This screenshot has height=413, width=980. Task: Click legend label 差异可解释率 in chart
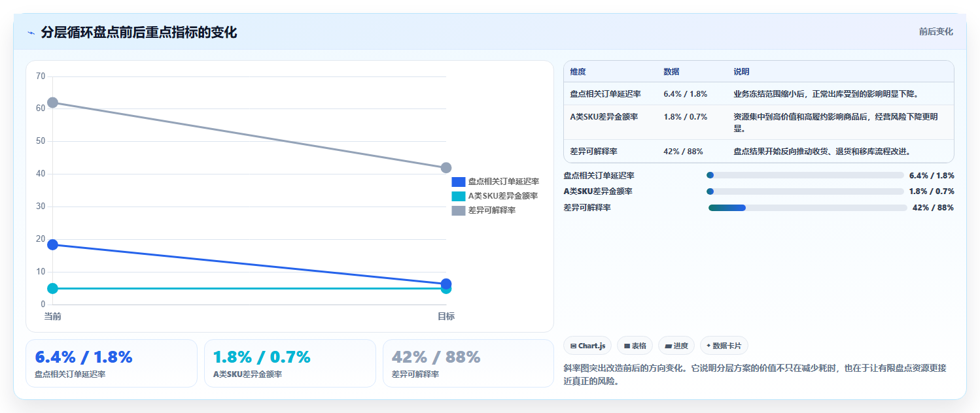(492, 210)
